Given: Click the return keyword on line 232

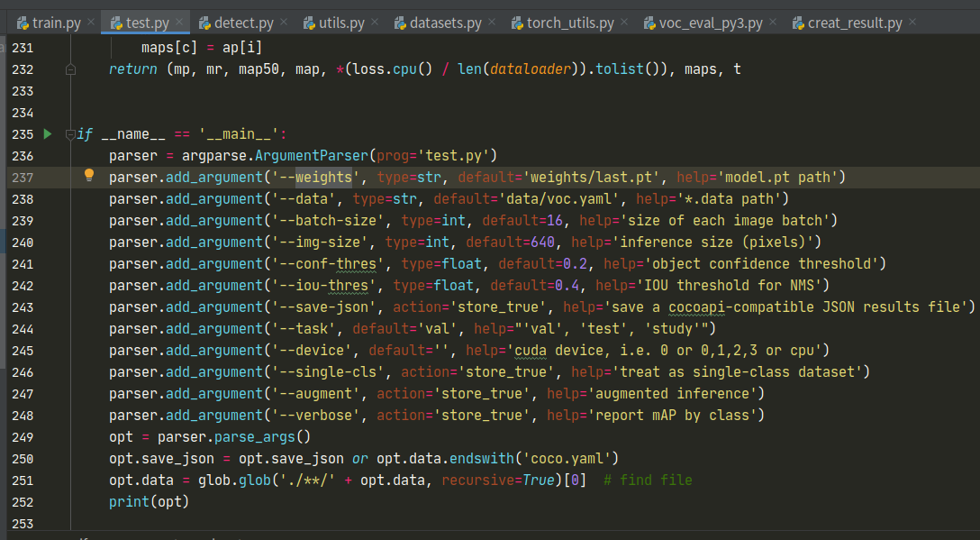Looking at the screenshot, I should coord(132,69).
